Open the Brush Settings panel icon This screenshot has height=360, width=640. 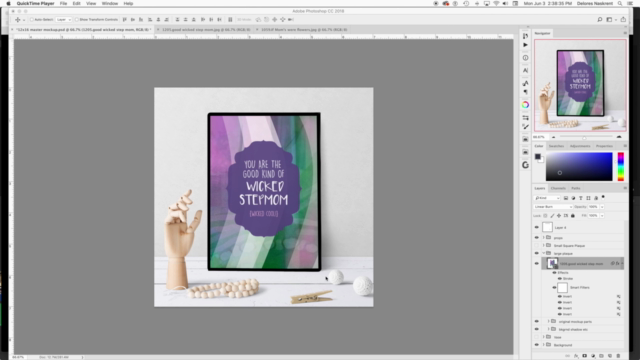coord(525,118)
